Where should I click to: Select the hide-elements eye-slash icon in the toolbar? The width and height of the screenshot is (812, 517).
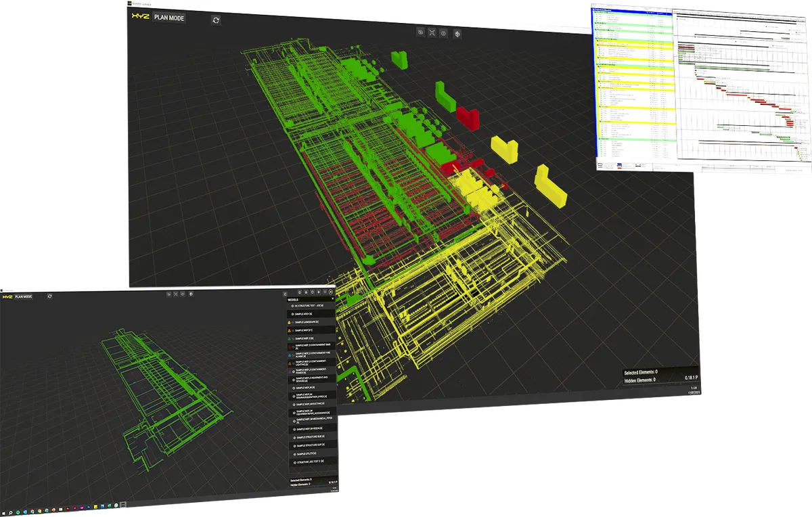point(420,32)
